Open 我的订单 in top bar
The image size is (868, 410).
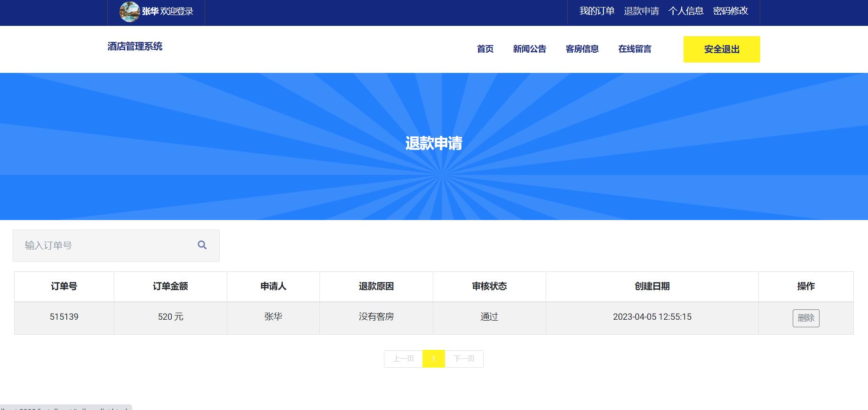597,11
